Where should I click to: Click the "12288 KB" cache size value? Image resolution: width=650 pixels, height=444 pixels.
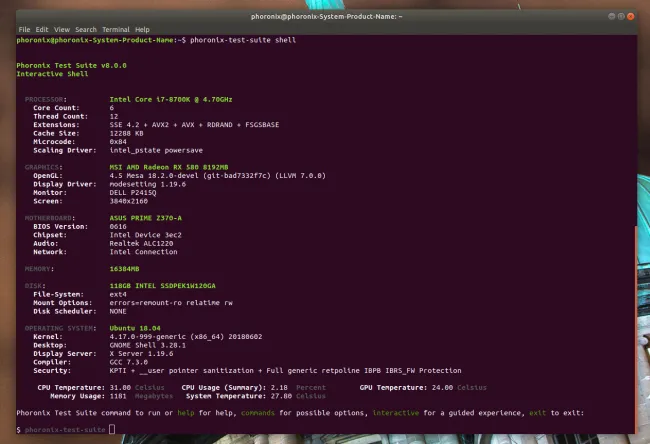126,133
